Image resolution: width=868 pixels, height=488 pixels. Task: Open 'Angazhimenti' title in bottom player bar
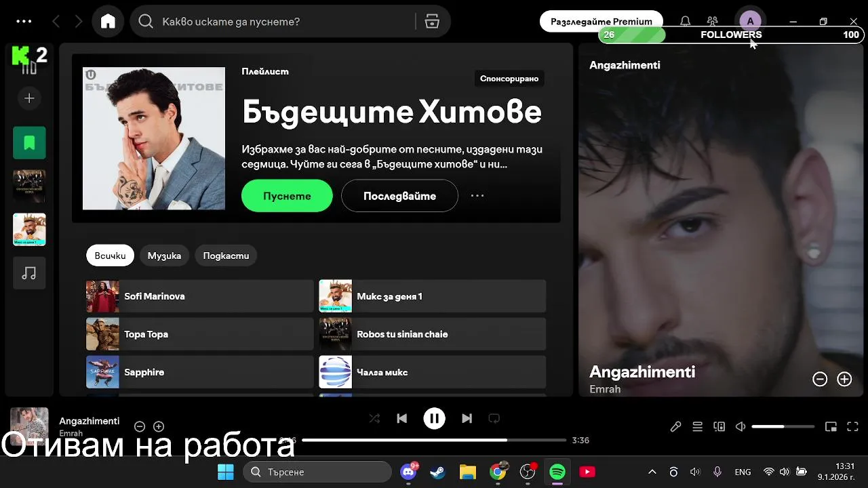pos(89,421)
